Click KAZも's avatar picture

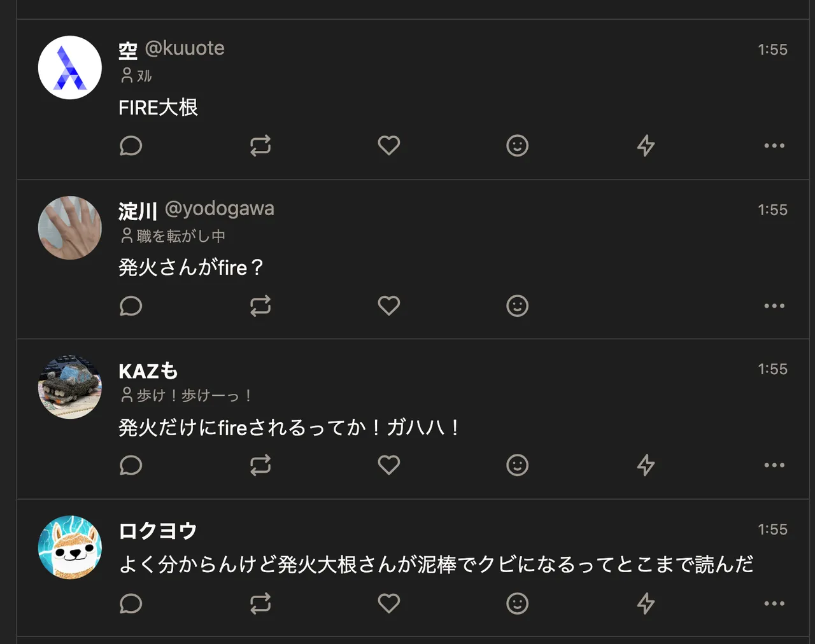69,387
